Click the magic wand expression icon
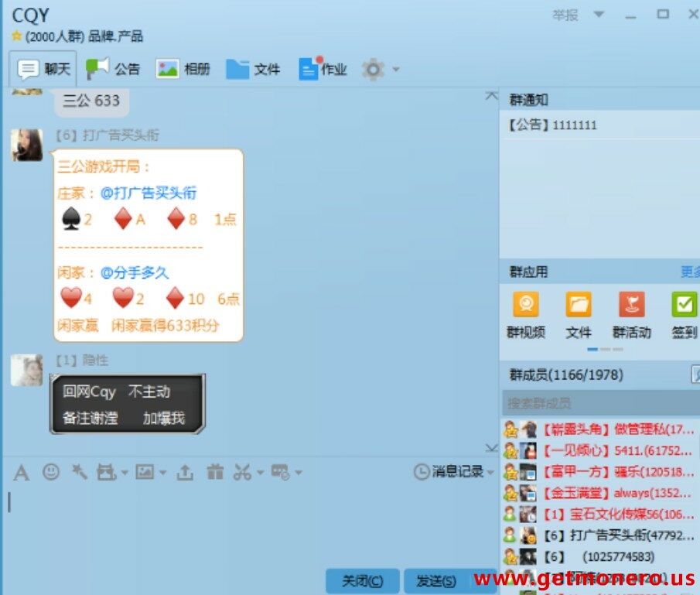This screenshot has width=700, height=595. pos(79,472)
